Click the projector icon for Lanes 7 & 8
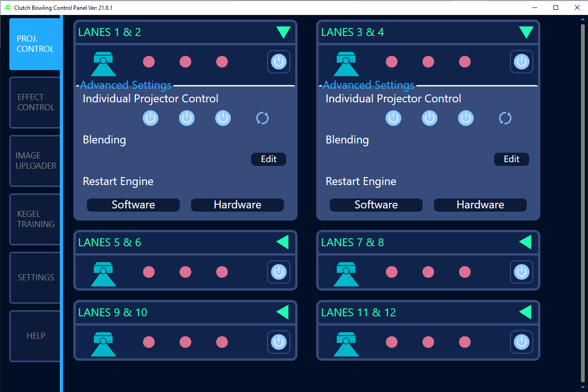 click(346, 274)
